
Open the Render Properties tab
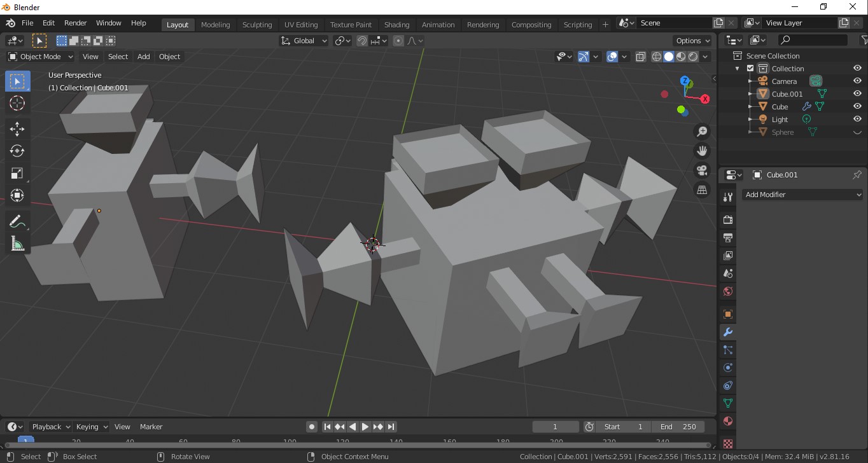pos(727,219)
